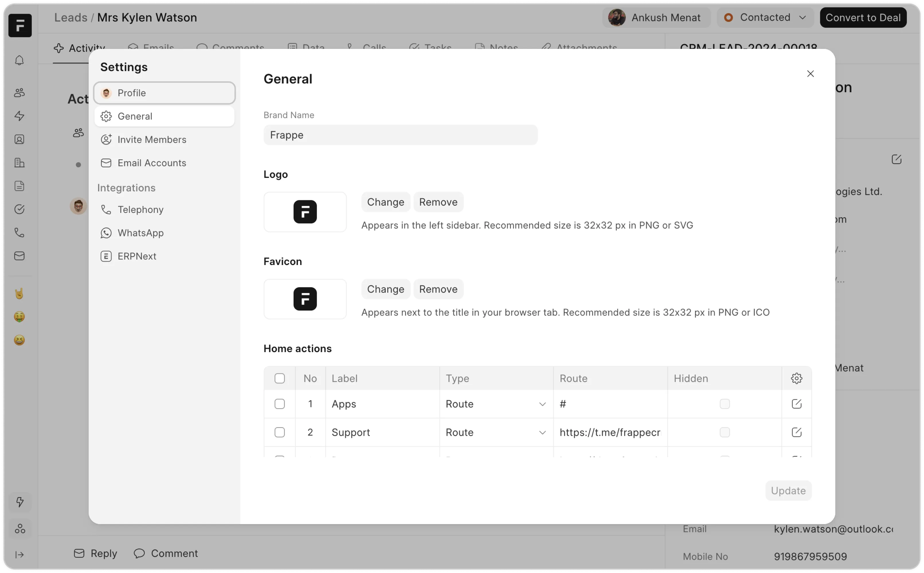Click edit icon for Support row

point(796,432)
